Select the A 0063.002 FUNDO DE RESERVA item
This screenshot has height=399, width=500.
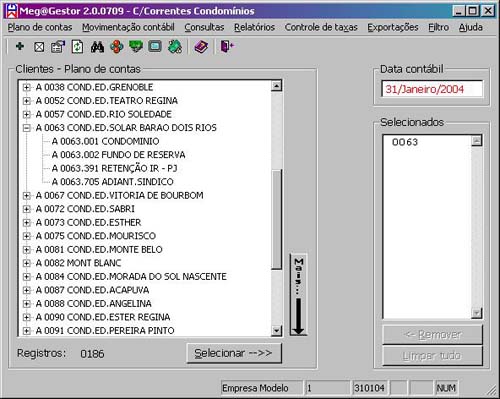[x=118, y=155]
